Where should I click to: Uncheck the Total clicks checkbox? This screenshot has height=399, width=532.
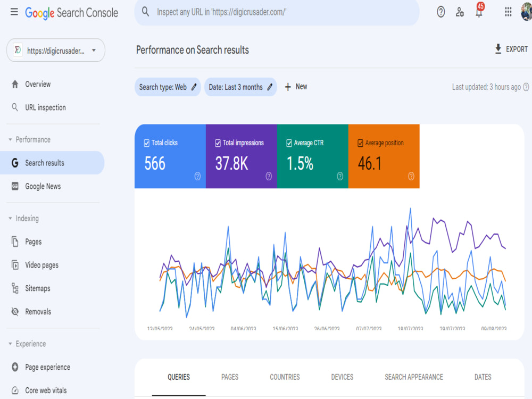tap(147, 143)
